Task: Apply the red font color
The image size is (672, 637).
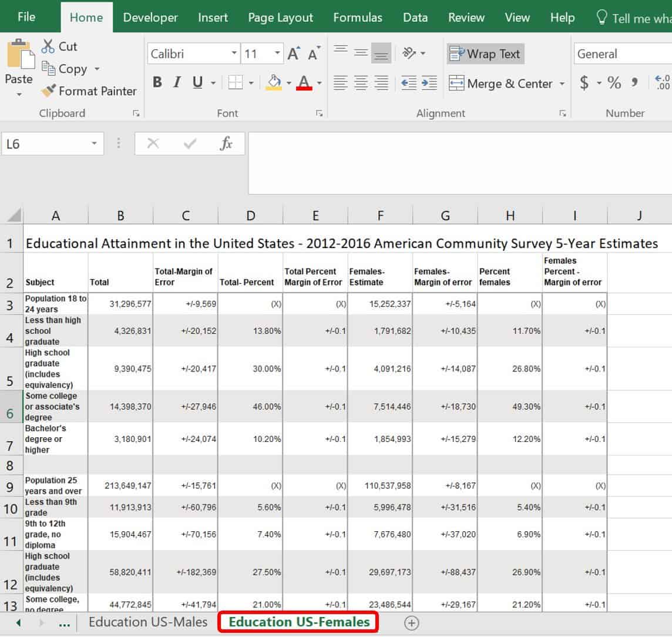Action: 304,82
